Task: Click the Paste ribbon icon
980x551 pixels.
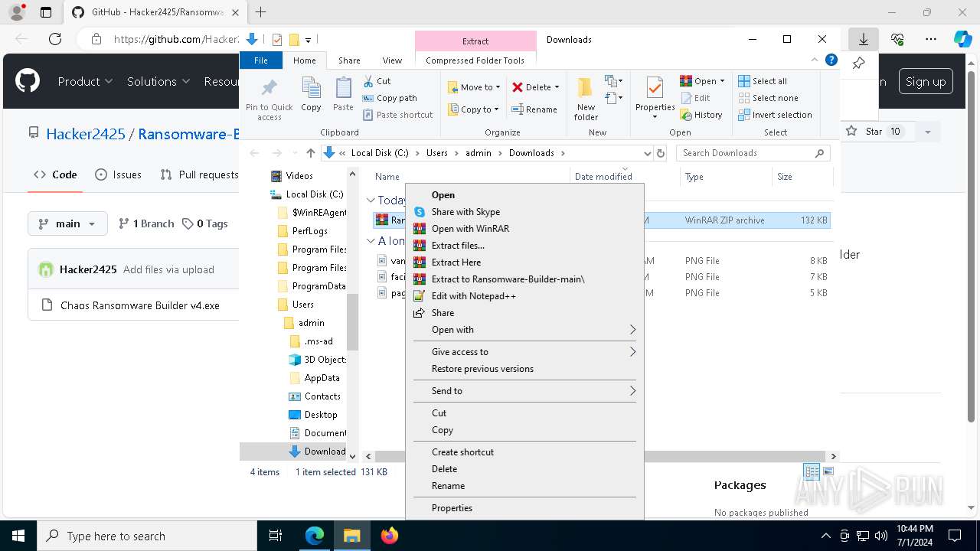Action: tap(343, 95)
